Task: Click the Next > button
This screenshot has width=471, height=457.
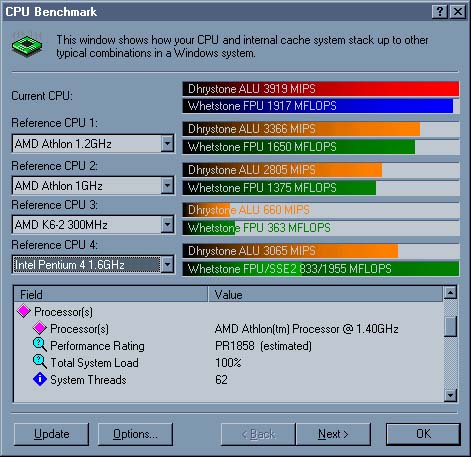Action: click(333, 434)
